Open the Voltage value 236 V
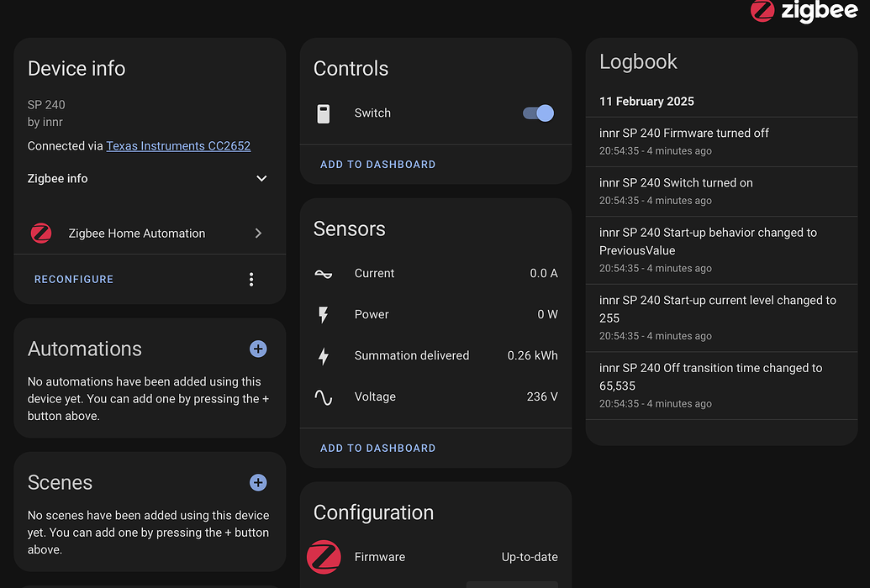This screenshot has height=588, width=870. tap(542, 396)
